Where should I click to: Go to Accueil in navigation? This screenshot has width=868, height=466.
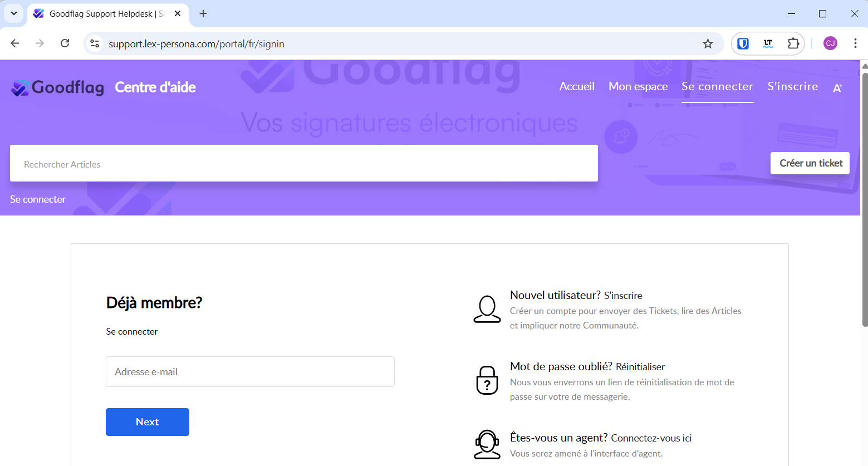tap(577, 86)
